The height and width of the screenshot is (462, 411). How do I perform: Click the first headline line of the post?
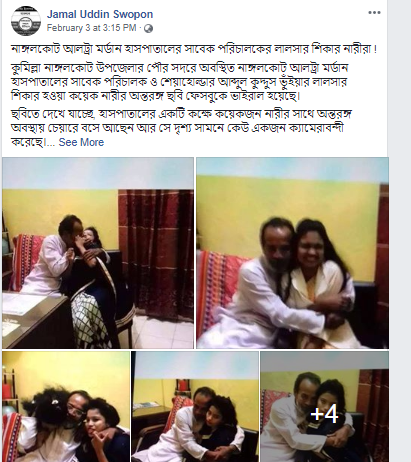tap(194, 49)
